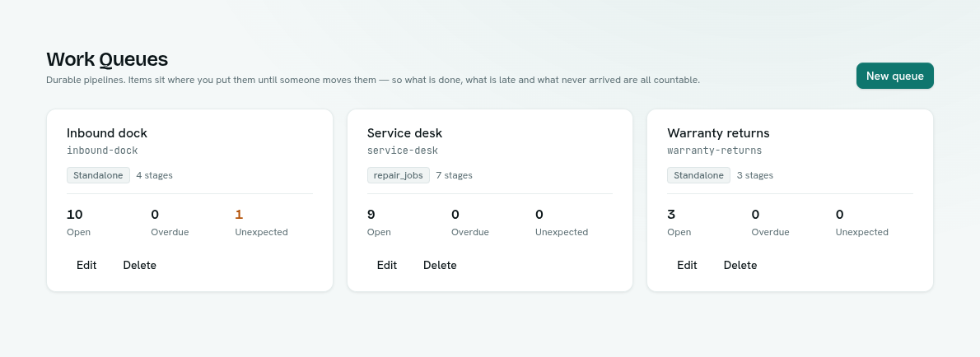980x357 pixels.
Task: Click the repair_jobs tag on Service desk
Action: pos(398,175)
